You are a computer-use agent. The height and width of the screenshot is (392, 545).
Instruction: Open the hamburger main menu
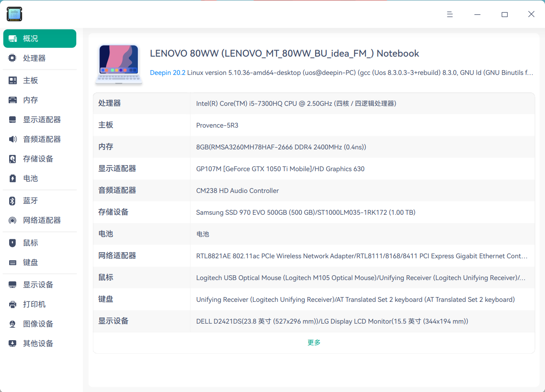450,14
